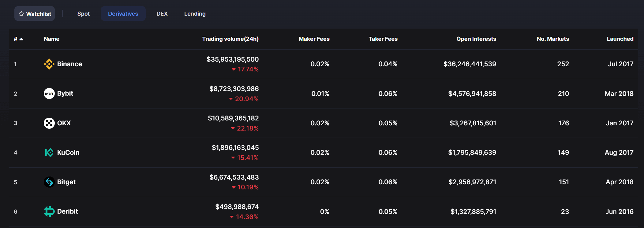This screenshot has height=228, width=644.
Task: Sort by Open Interests column
Action: (x=476, y=39)
